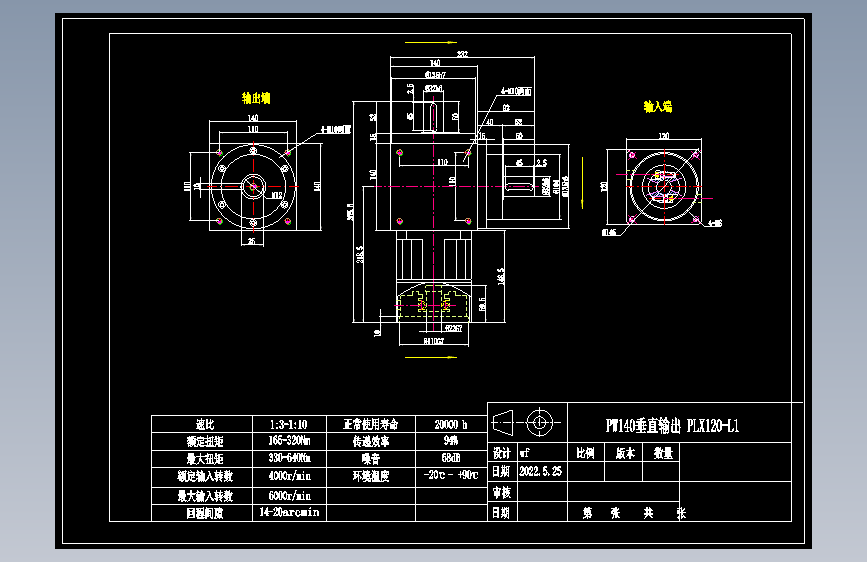Screen dimensions: 867x562
Task: Select the 330-640Nm value cell
Action: pyautogui.click(x=289, y=458)
